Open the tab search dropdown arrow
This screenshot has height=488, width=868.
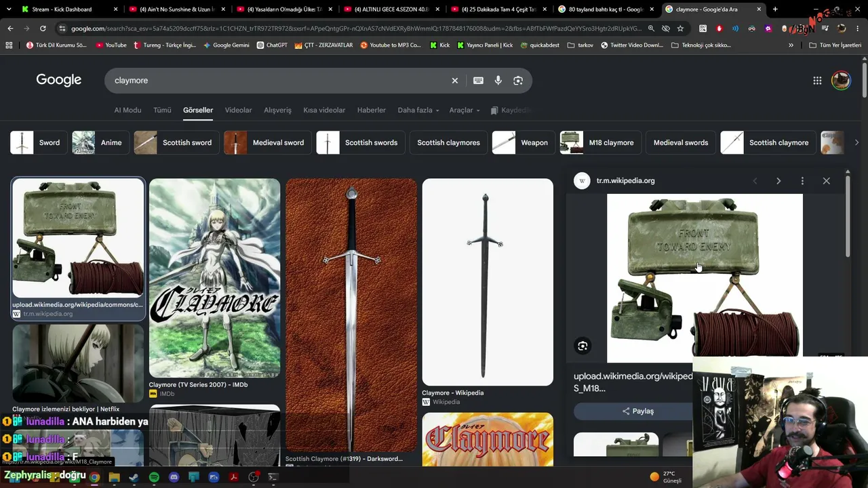[x=9, y=9]
